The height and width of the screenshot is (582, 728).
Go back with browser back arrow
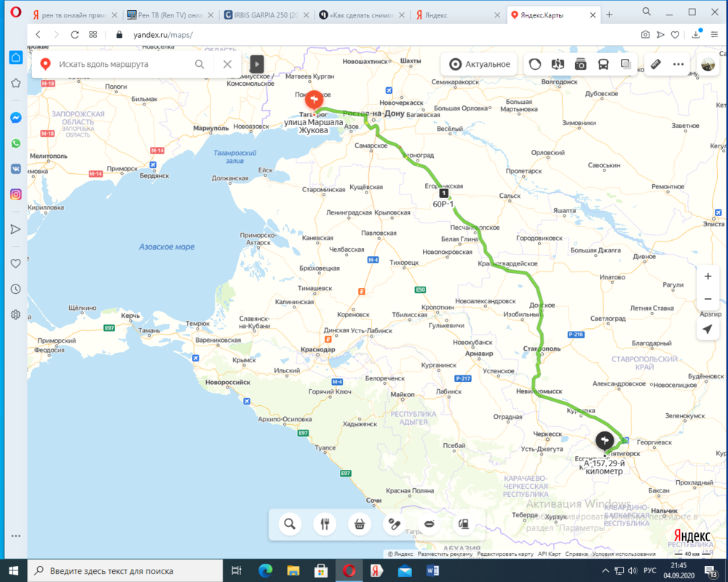[39, 35]
